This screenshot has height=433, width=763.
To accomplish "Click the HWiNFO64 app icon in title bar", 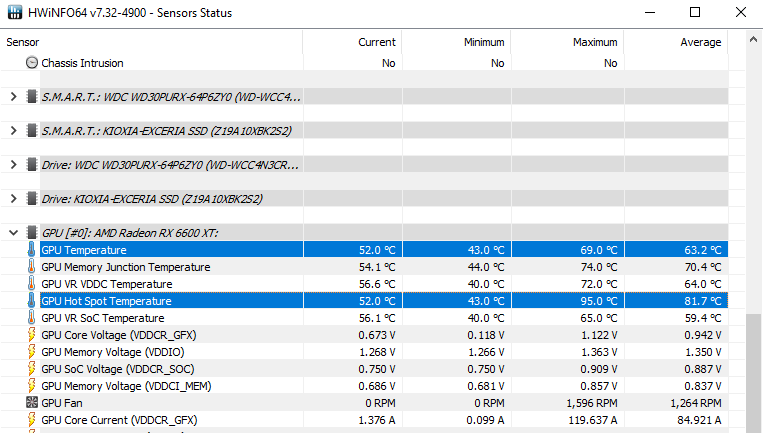I will click(x=15, y=13).
